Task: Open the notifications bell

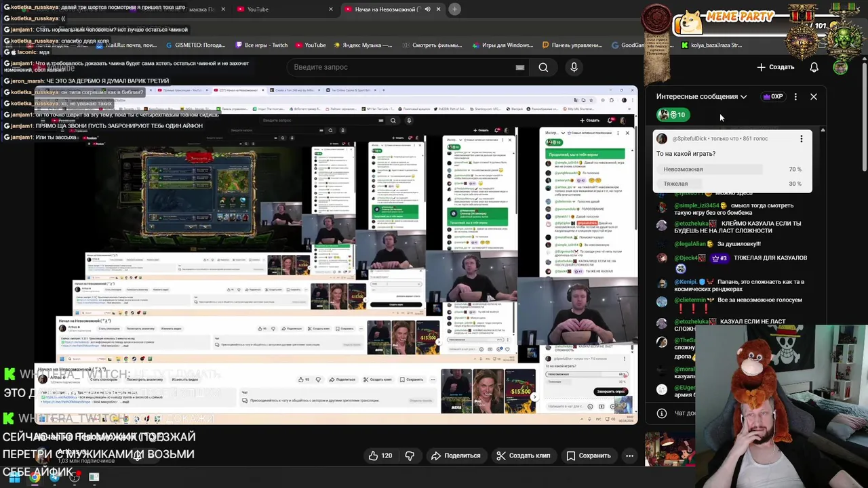Action: coord(814,67)
